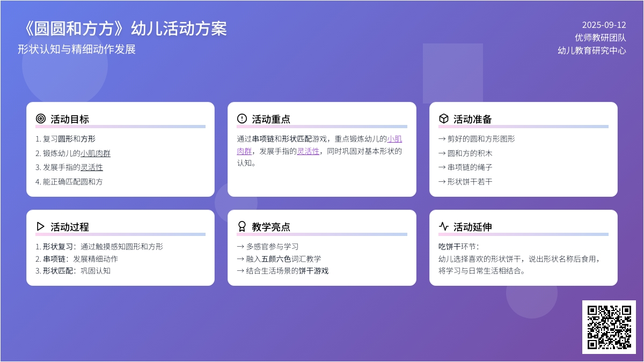644x362 pixels.
Task: Click the translucent square decoration above 活动准备
Action: point(452,72)
